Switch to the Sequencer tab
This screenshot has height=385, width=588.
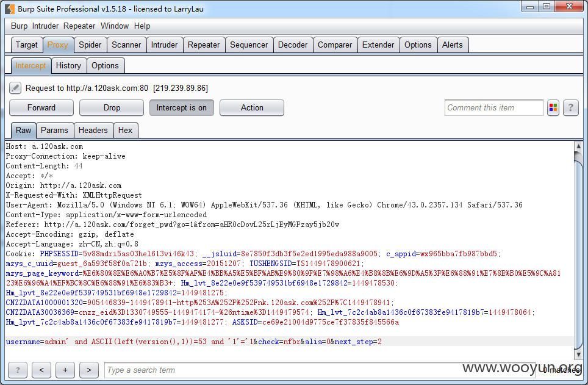249,45
